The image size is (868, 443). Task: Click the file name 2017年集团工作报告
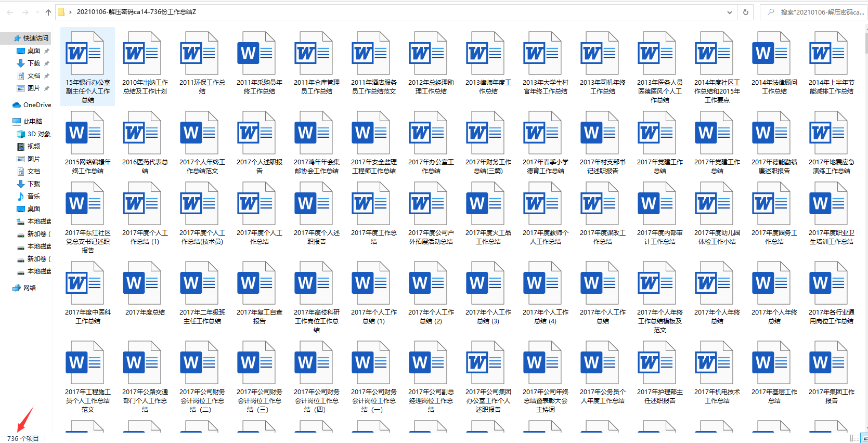click(x=832, y=396)
